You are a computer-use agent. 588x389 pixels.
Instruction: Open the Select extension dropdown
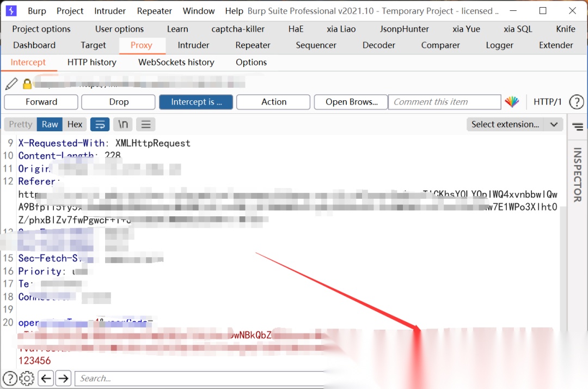click(514, 124)
